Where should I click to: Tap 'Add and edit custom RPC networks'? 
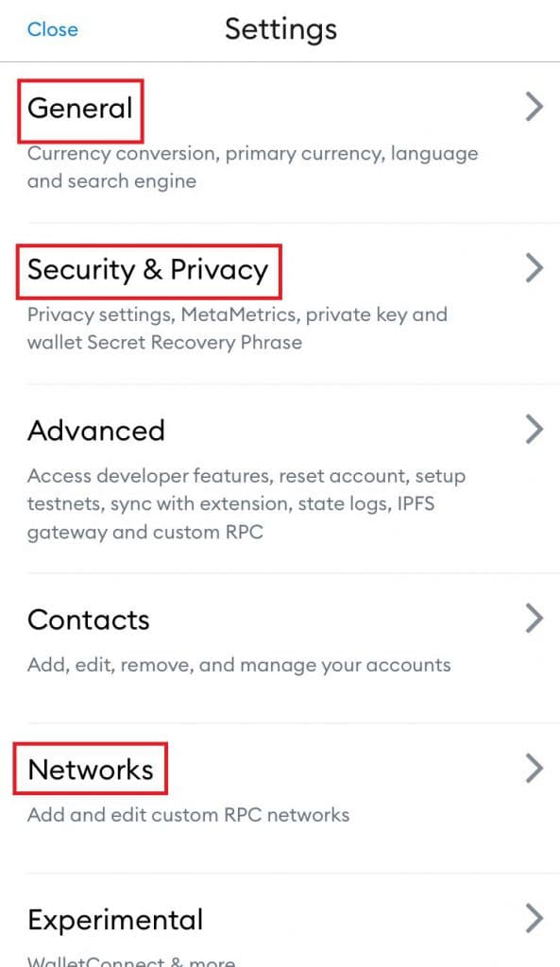point(189,815)
